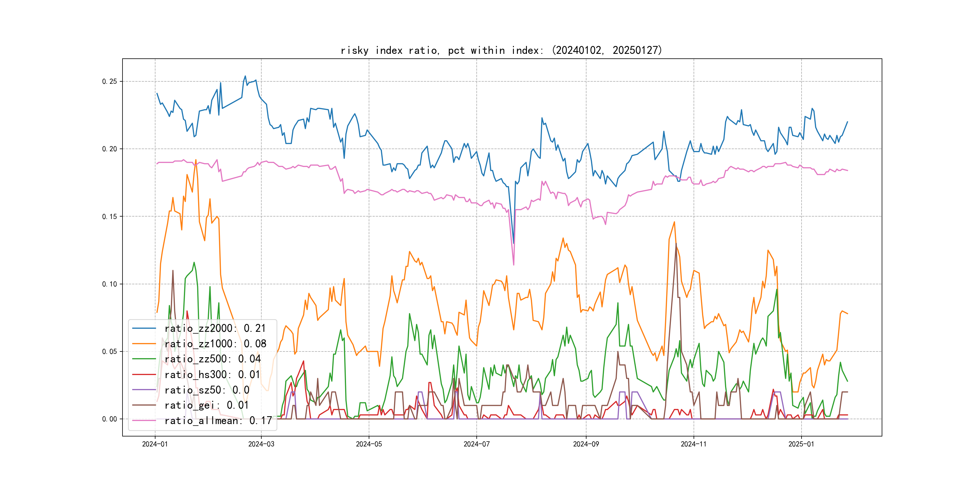Click the 2024-11 x-axis tick label

tap(694, 444)
